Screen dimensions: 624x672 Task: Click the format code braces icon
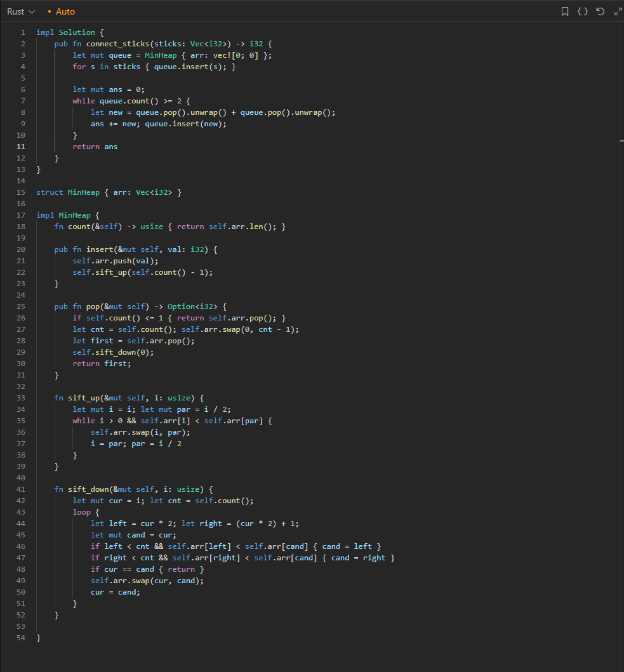click(582, 11)
